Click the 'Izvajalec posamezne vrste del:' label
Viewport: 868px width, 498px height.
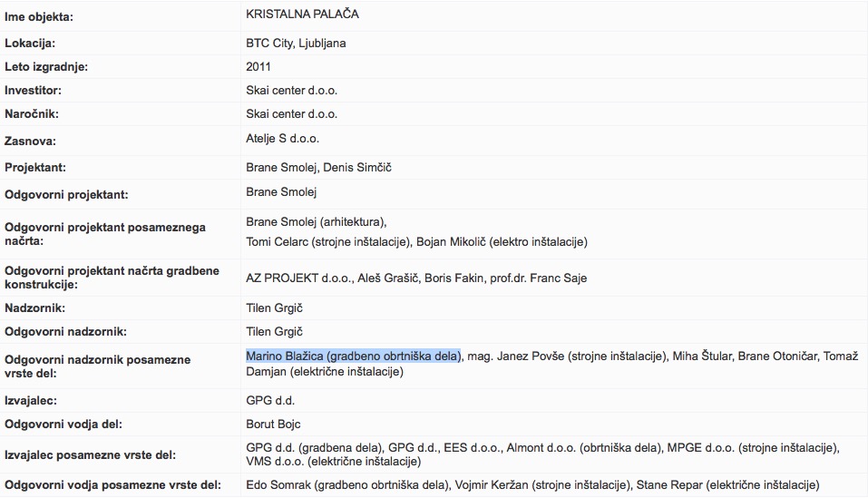click(91, 455)
